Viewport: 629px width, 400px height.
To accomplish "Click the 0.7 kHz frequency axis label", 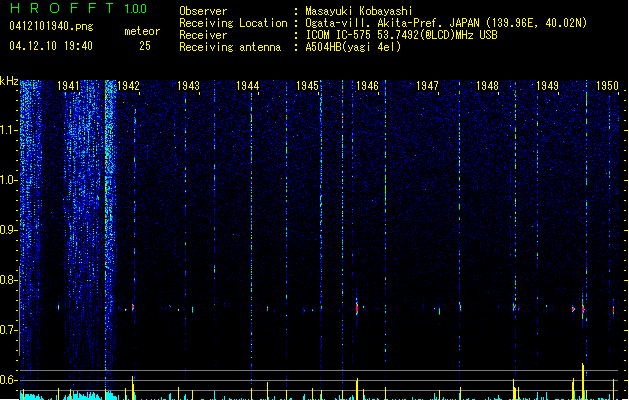I will 9,330.
